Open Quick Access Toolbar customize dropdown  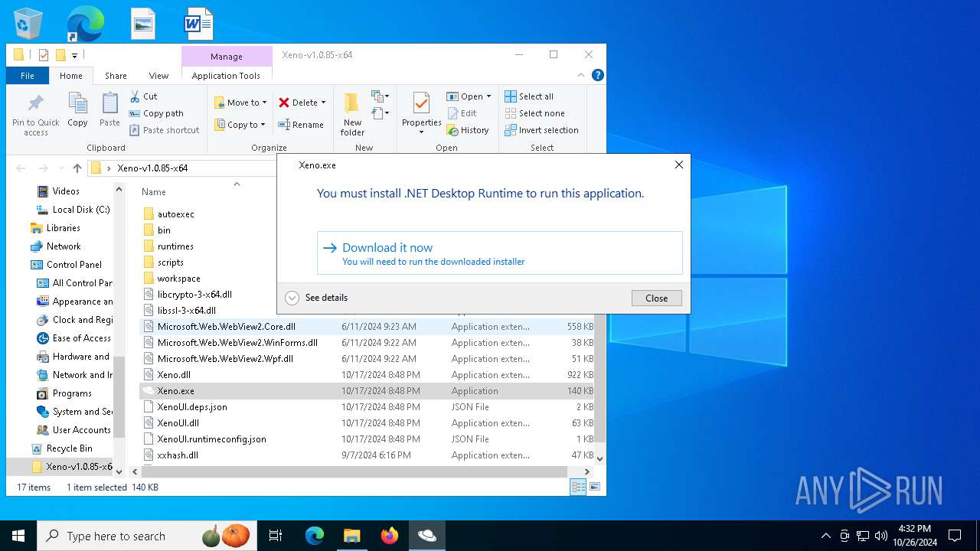click(x=74, y=55)
